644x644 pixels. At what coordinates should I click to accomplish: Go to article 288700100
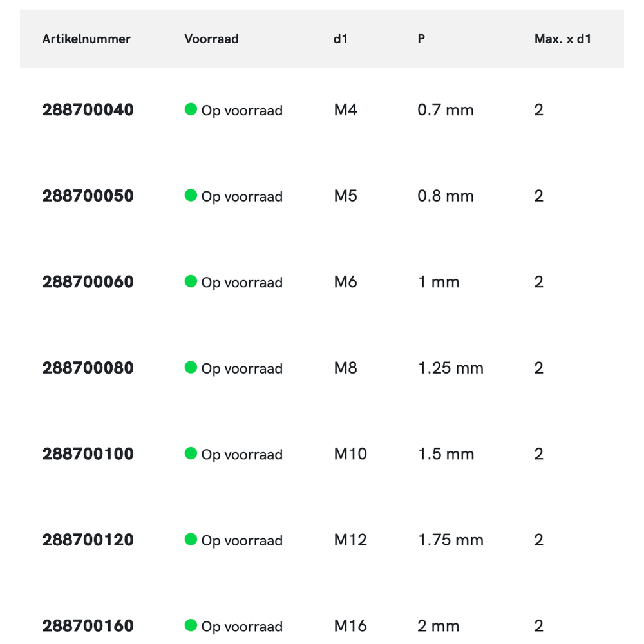pos(88,454)
